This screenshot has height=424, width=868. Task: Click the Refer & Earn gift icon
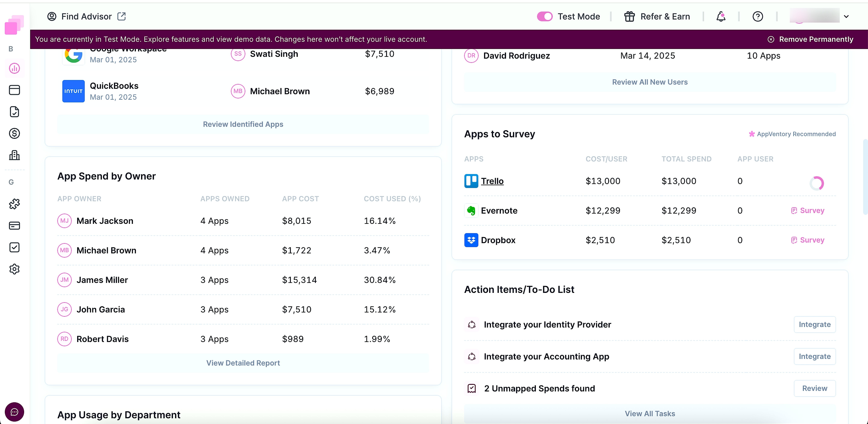[629, 17]
